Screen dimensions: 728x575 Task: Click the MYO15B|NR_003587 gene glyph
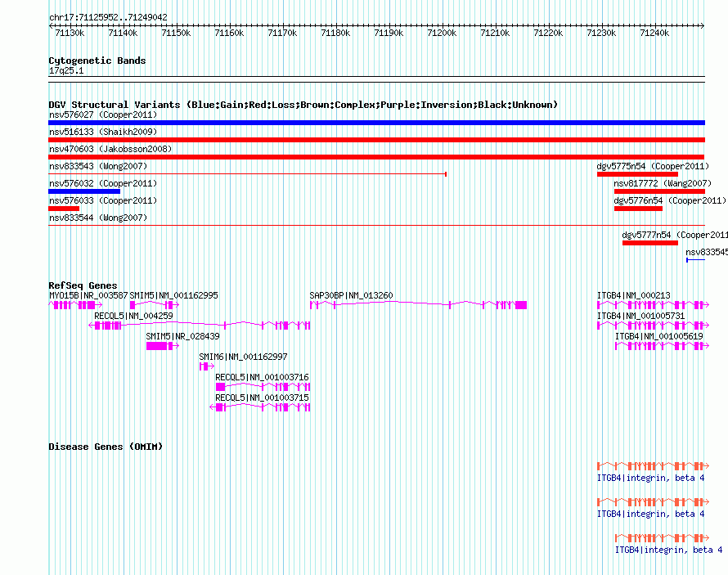75,305
